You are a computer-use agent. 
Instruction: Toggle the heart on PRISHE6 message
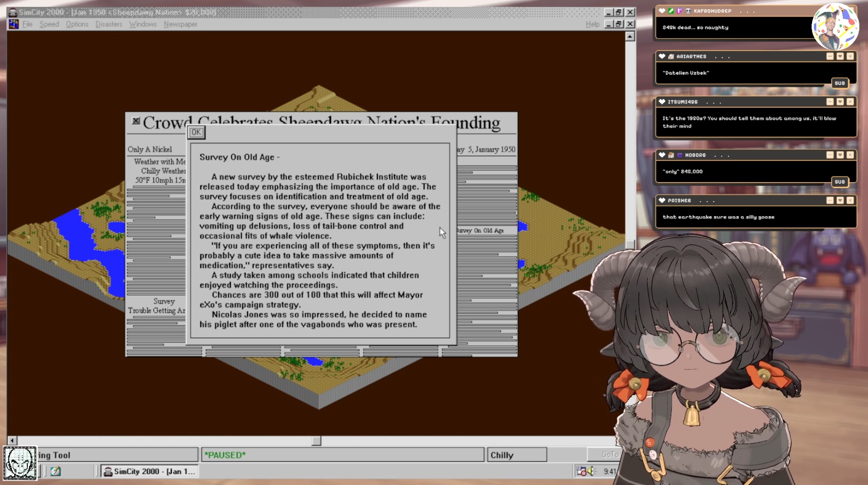(x=840, y=200)
